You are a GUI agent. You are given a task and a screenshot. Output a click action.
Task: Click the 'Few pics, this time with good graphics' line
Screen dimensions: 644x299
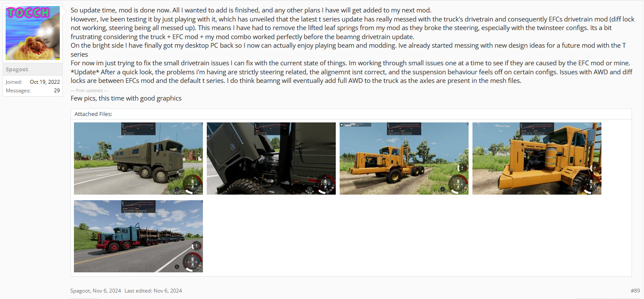126,98
